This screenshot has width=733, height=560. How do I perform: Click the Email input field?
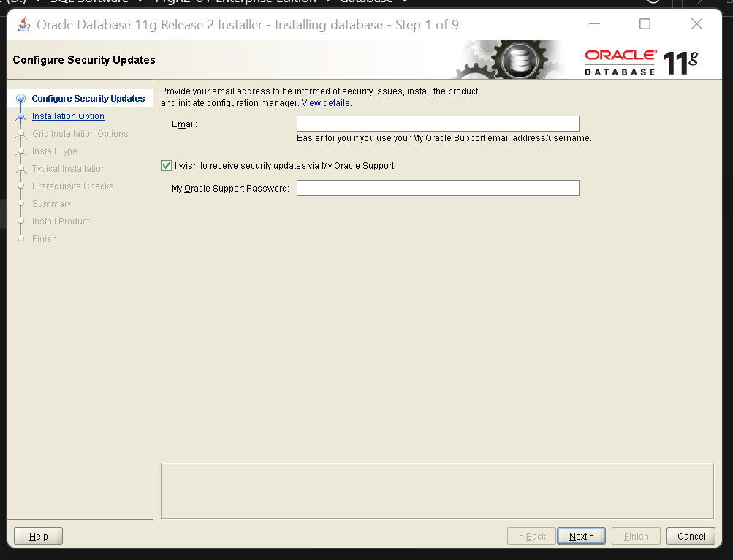(438, 124)
